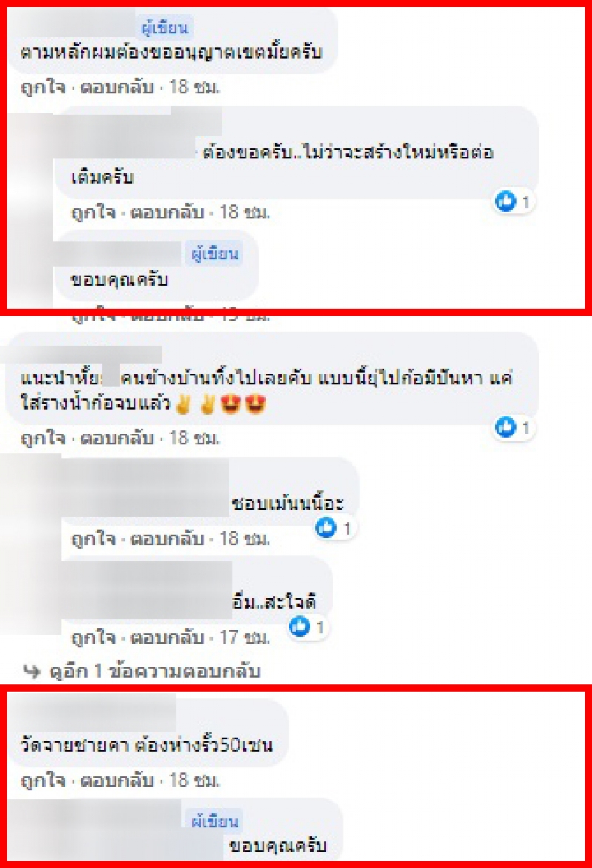Screen dimensions: 592x868
Task: Reply to the อื่ม..สะใจดี comment
Action: pos(167,638)
